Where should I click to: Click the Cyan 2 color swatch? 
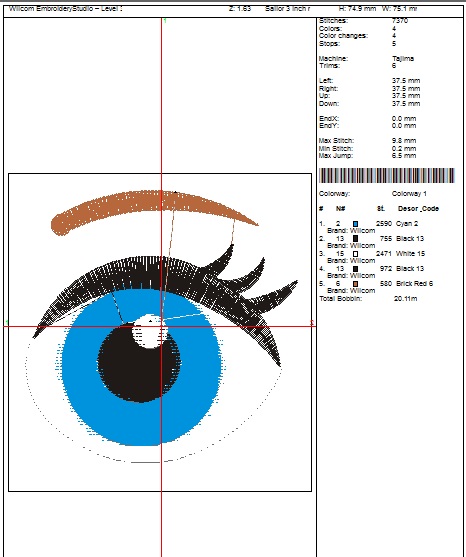coord(355,224)
